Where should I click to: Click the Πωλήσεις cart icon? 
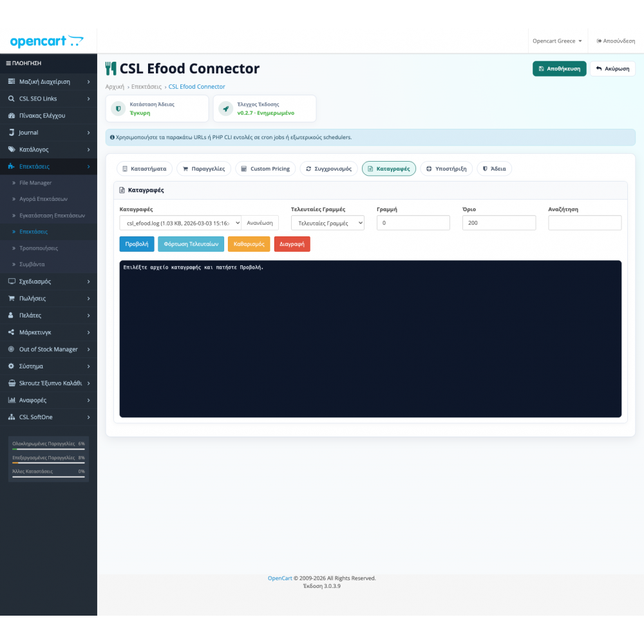[x=12, y=298]
